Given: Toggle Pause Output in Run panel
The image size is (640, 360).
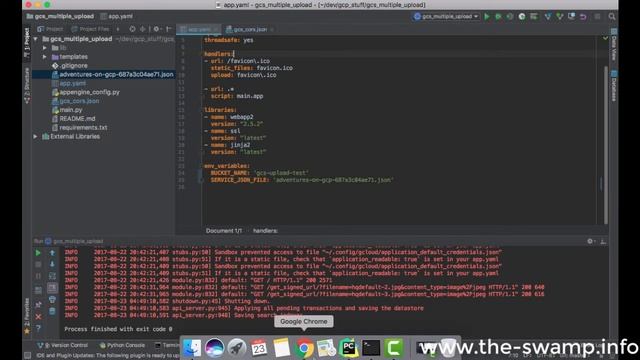Looking at the screenshot, I should point(38,276).
